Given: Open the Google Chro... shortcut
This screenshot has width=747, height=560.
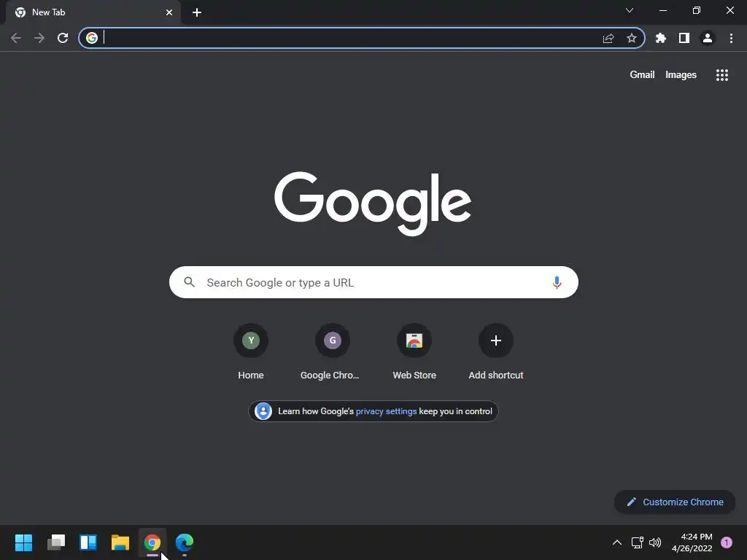Looking at the screenshot, I should [332, 352].
